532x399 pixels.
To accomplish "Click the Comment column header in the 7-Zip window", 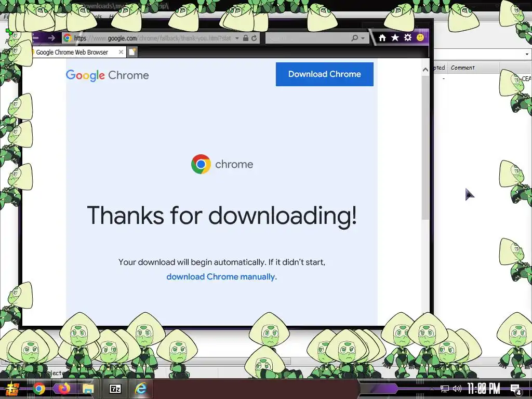I will (x=473, y=68).
